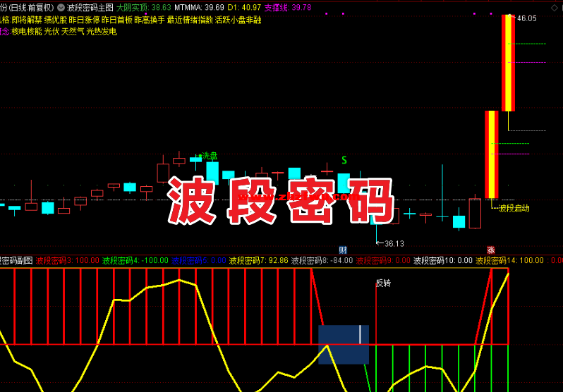
Task: Open the 昨高换手 style tag
Action: [x=150, y=20]
